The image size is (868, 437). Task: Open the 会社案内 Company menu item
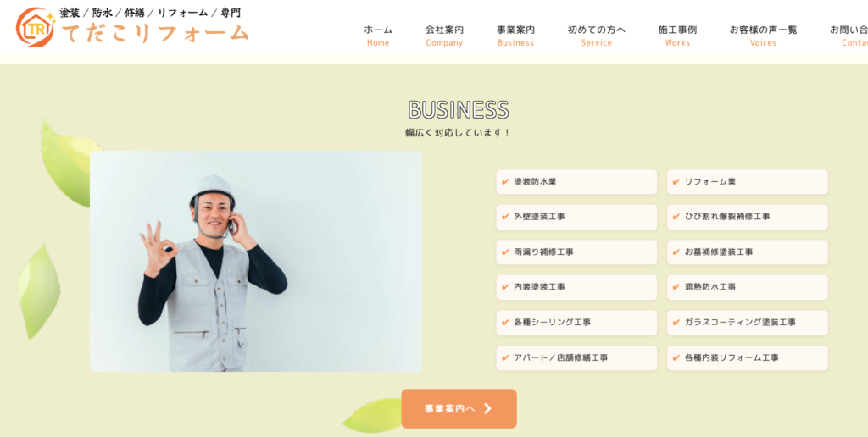(x=444, y=36)
